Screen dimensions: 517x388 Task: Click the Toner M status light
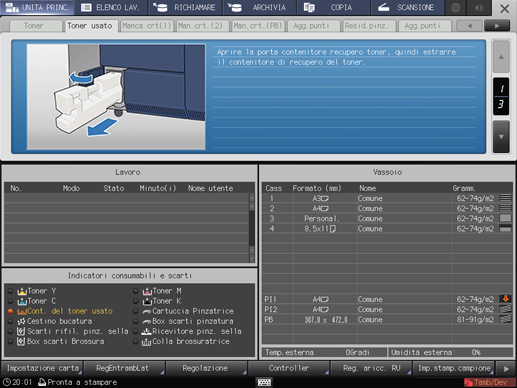click(x=135, y=291)
